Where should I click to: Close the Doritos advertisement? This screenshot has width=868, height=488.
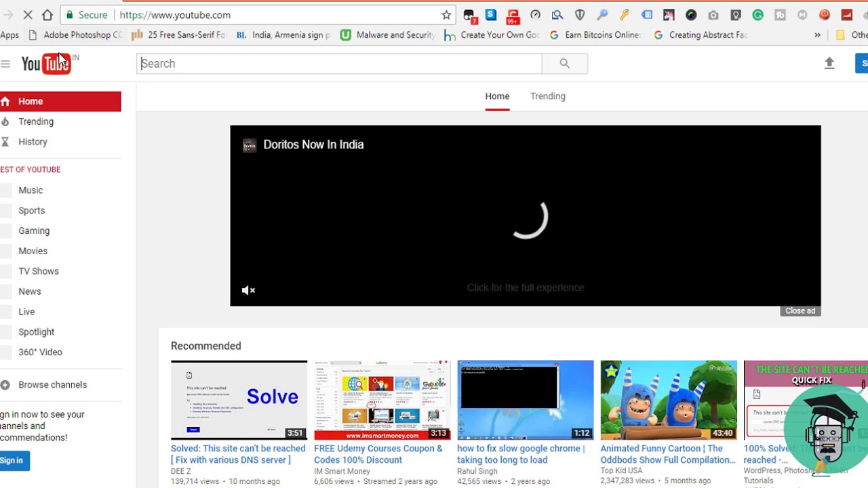click(800, 310)
